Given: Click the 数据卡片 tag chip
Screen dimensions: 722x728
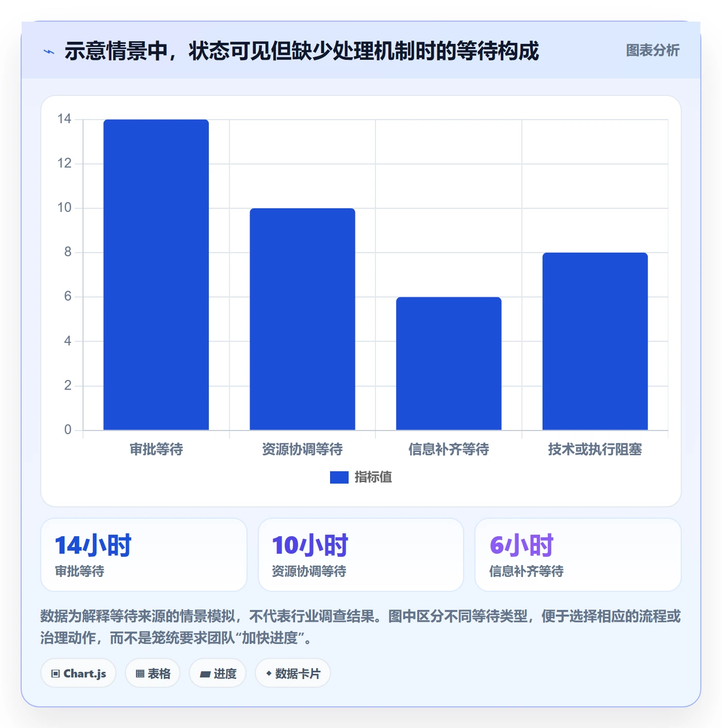Looking at the screenshot, I should pos(293,673).
